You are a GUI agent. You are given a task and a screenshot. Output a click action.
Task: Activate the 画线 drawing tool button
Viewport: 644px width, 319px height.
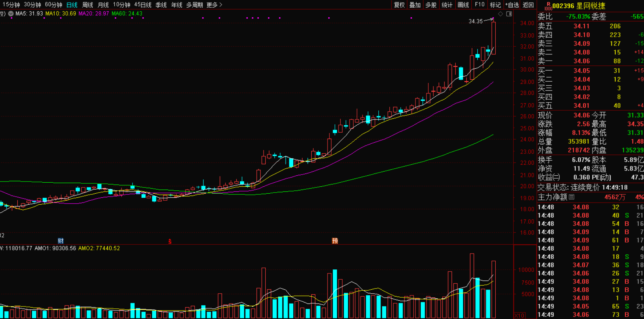point(463,5)
